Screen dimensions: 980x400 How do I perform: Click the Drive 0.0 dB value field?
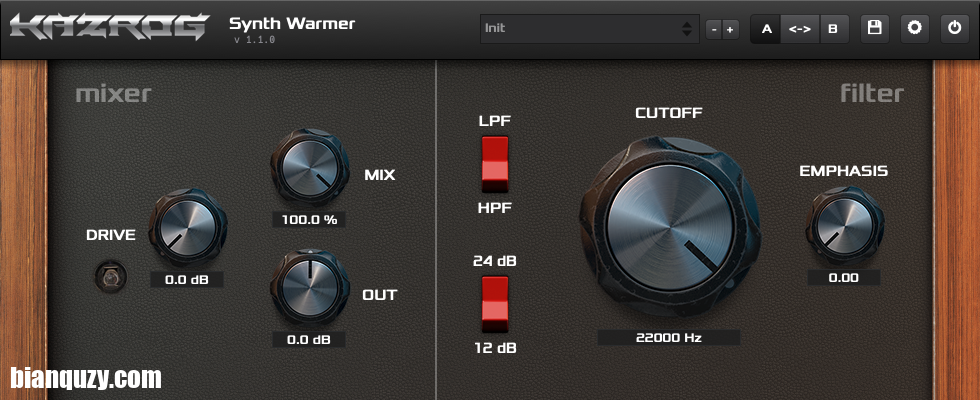point(187,280)
